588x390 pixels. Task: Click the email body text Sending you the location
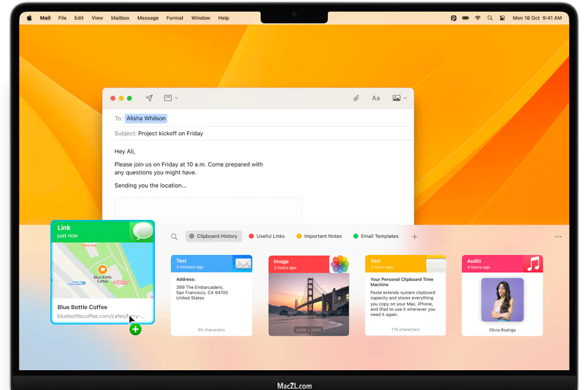tap(150, 185)
